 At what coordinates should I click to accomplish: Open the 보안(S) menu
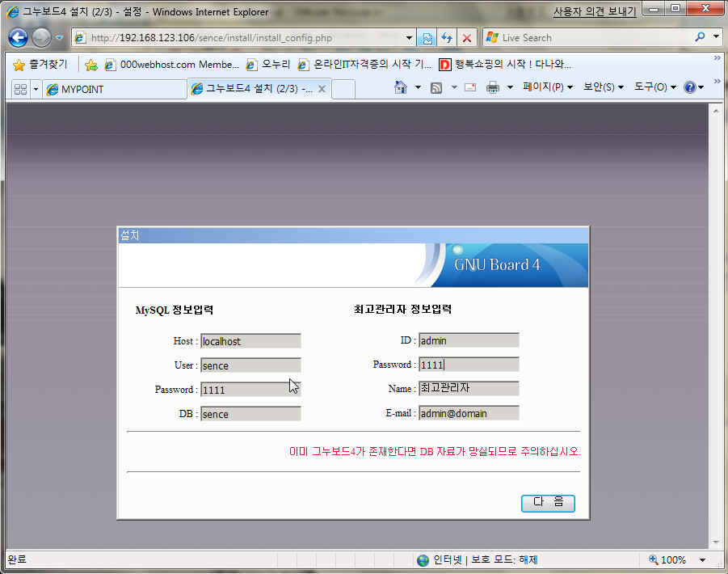coord(603,87)
